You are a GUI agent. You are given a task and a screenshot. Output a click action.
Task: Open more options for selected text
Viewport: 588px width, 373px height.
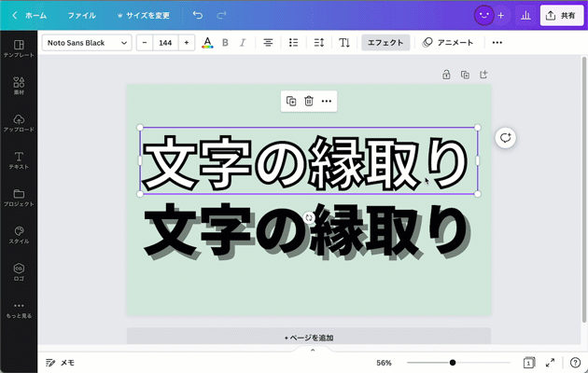click(327, 101)
